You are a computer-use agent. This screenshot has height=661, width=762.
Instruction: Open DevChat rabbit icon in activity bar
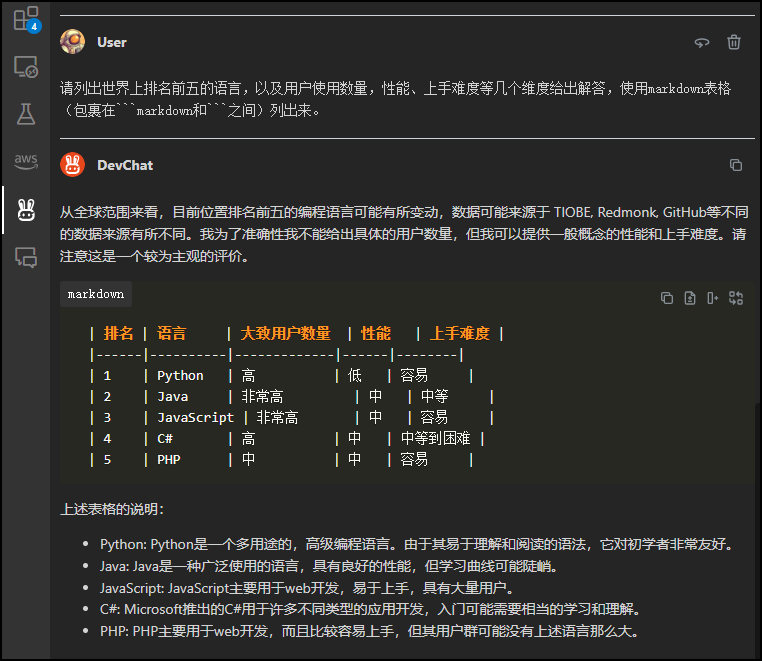[26, 210]
